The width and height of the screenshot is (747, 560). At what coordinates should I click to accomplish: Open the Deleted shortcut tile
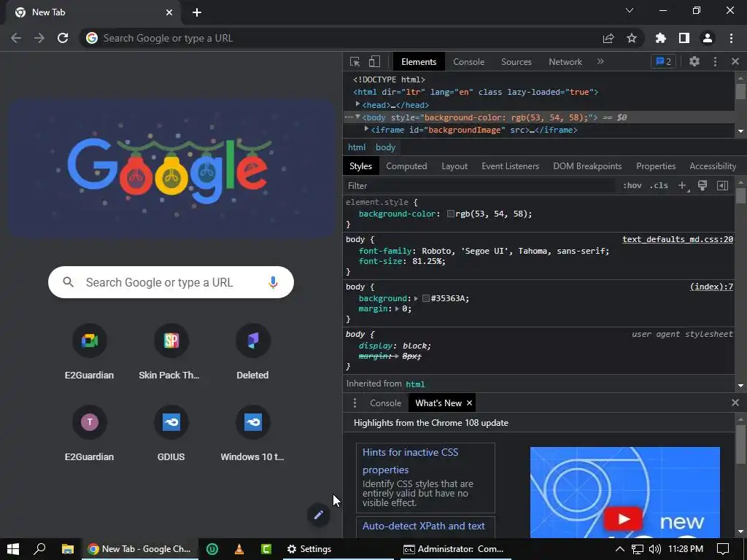(x=252, y=352)
